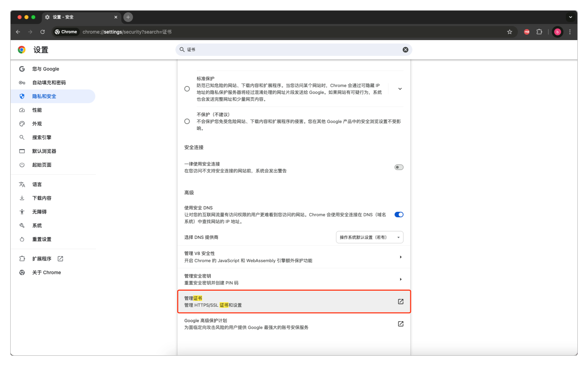Viewport: 588px width, 366px height.
Task: Click the address bar URL
Action: point(127,32)
